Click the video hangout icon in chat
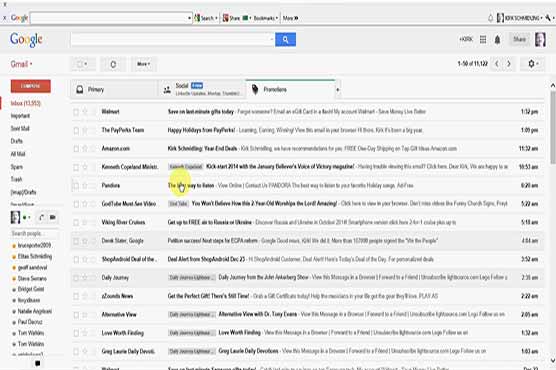Image resolution: width=556 pixels, height=370 pixels. pos(53,217)
